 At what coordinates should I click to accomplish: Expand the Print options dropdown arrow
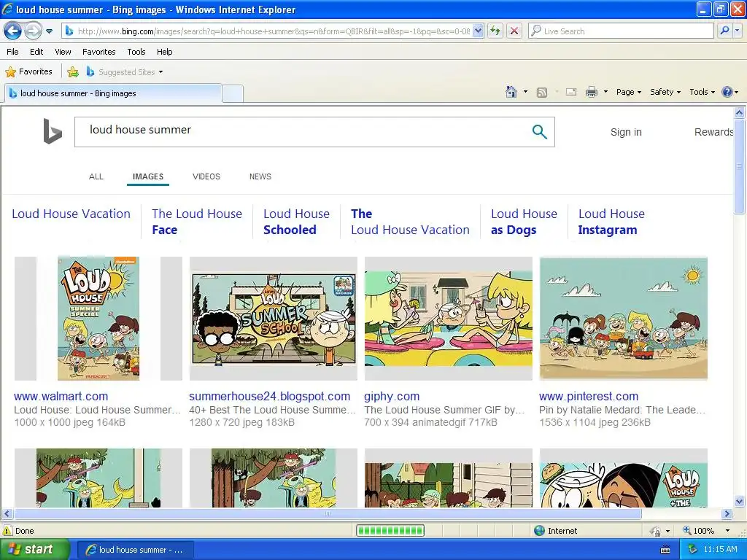tap(605, 92)
